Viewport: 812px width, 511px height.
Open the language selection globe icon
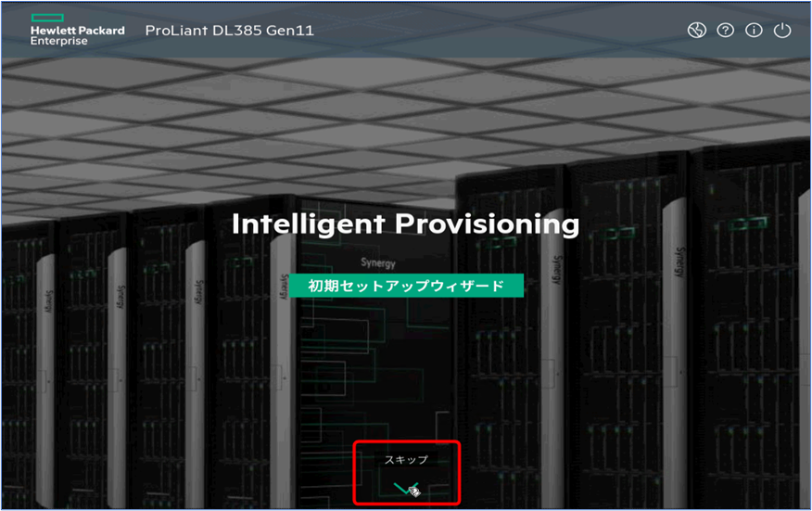(697, 31)
